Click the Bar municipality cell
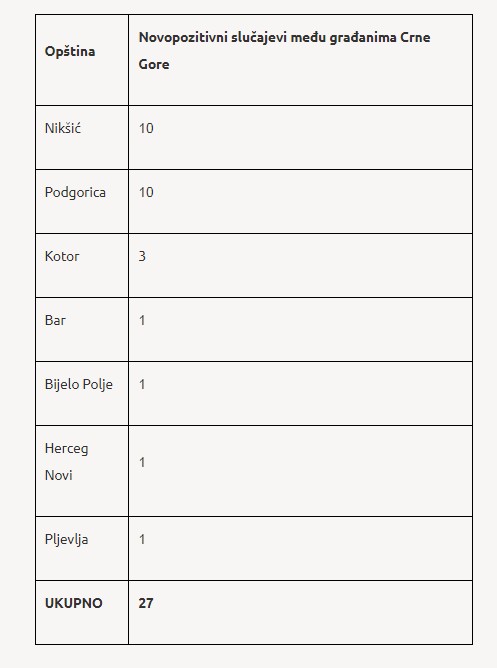Screen dimensions: 497x668 tap(82, 329)
